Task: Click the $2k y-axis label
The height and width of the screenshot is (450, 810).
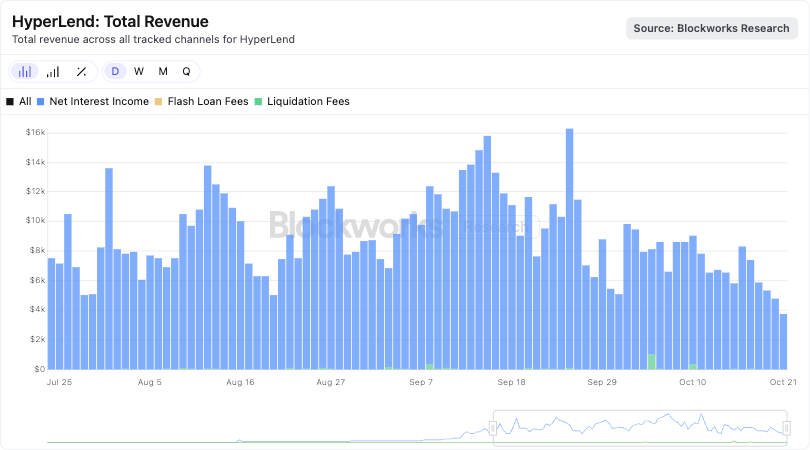Action: [x=37, y=339]
